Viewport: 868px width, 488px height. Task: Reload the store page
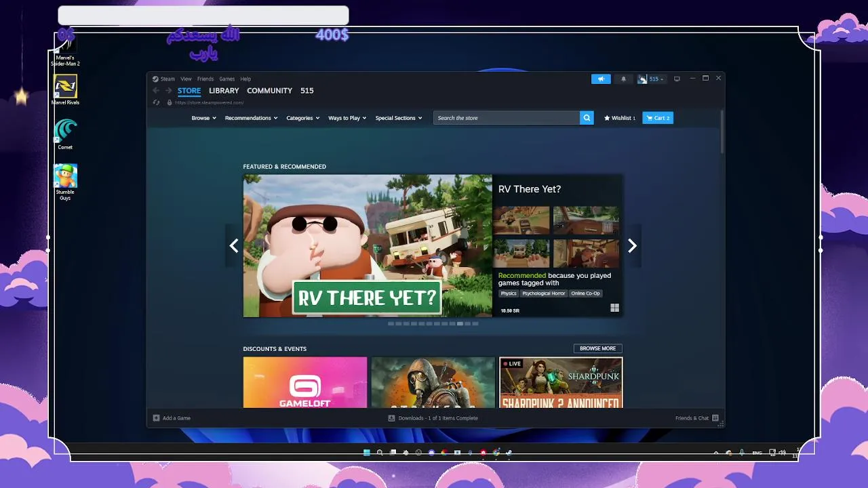tap(157, 102)
